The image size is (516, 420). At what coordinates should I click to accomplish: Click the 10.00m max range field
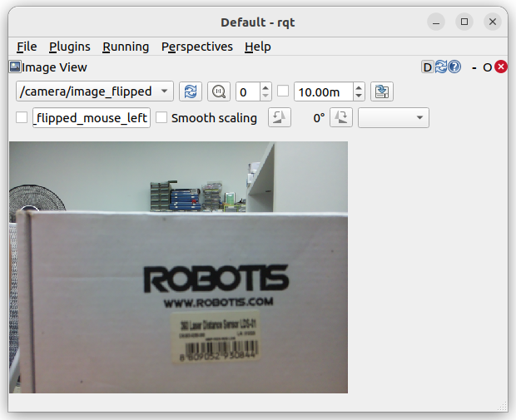(x=324, y=91)
